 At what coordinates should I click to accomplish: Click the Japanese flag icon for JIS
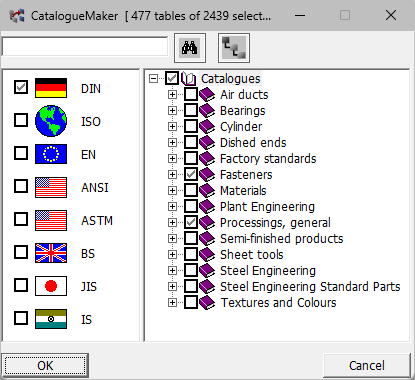pyautogui.click(x=51, y=286)
